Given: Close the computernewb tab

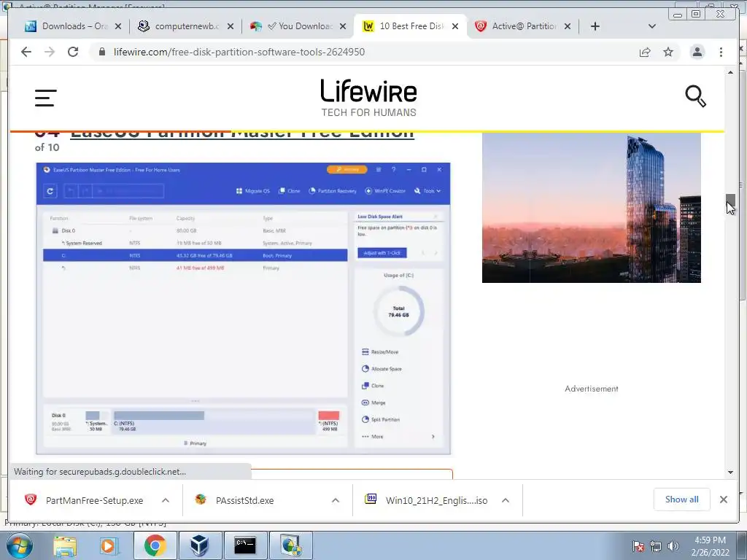Looking at the screenshot, I should [x=231, y=26].
